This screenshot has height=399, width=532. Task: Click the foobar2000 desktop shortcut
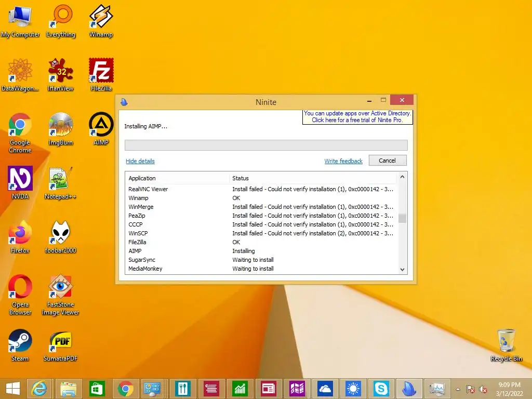(x=61, y=237)
